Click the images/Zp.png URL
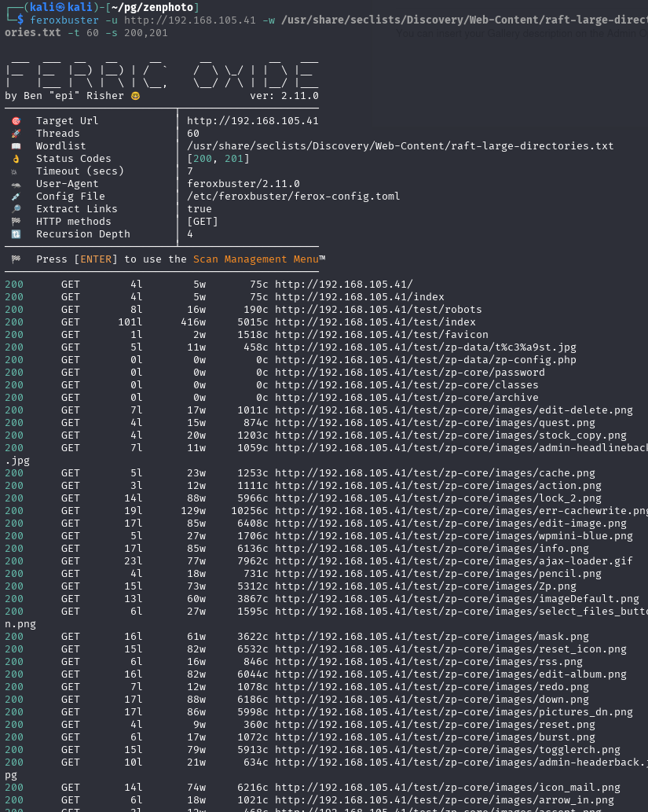 tap(426, 586)
